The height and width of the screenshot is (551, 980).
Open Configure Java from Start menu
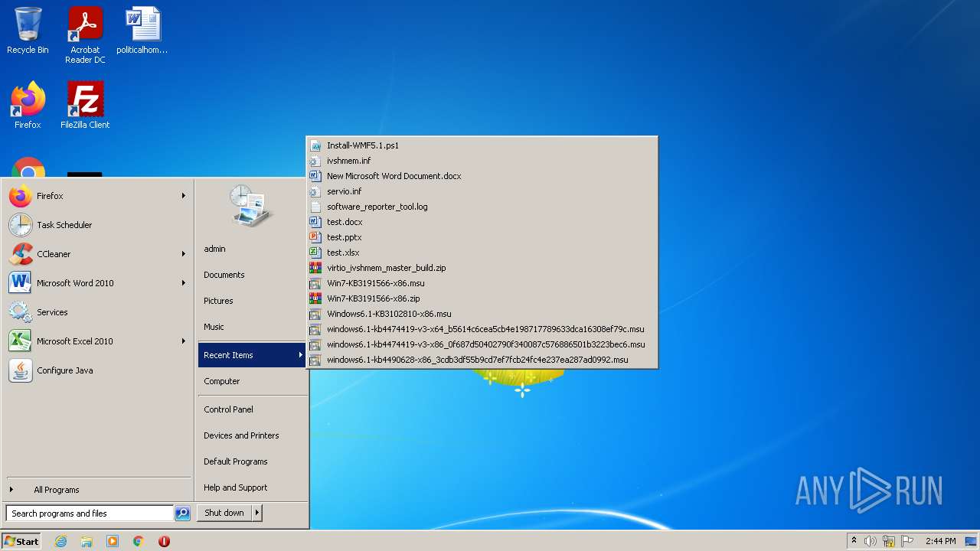tap(97, 370)
